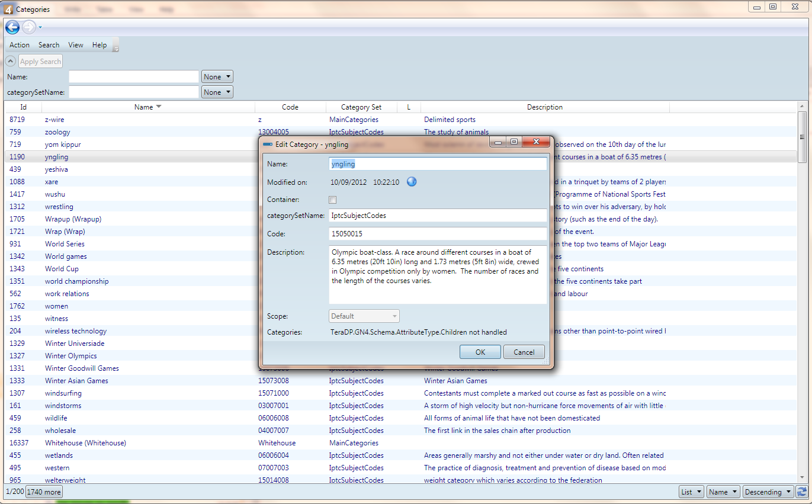
Task: Collapse the search panel with the chevron button
Action: 11,61
